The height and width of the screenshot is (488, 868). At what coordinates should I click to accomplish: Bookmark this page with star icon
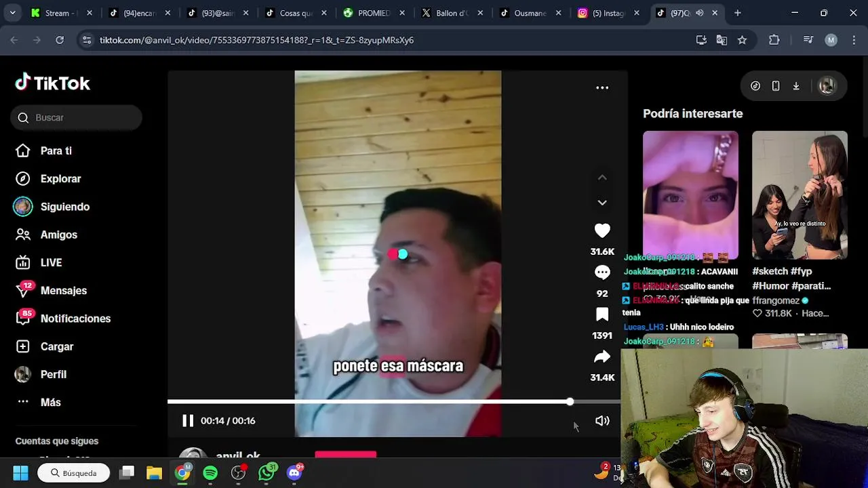(743, 40)
